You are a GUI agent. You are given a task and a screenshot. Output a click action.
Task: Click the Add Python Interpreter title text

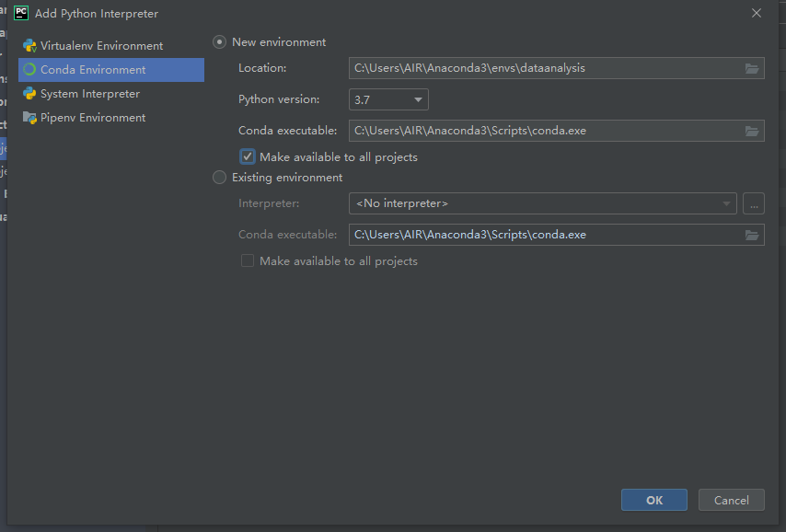97,14
